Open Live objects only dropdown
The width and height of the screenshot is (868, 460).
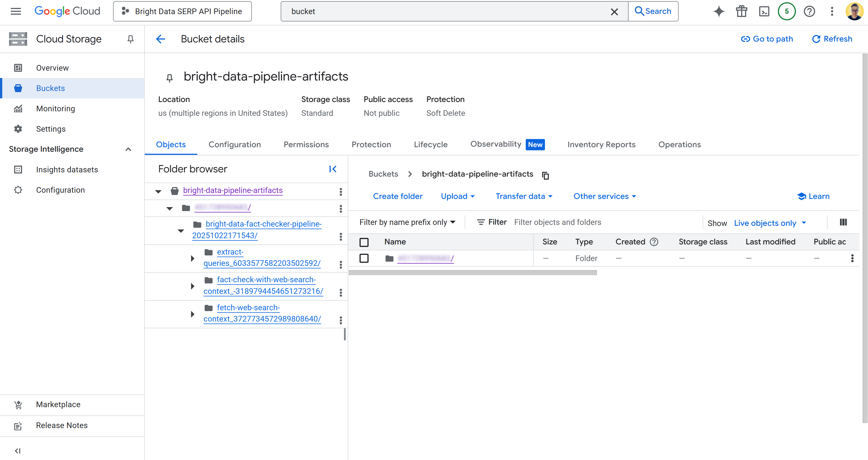pos(770,223)
